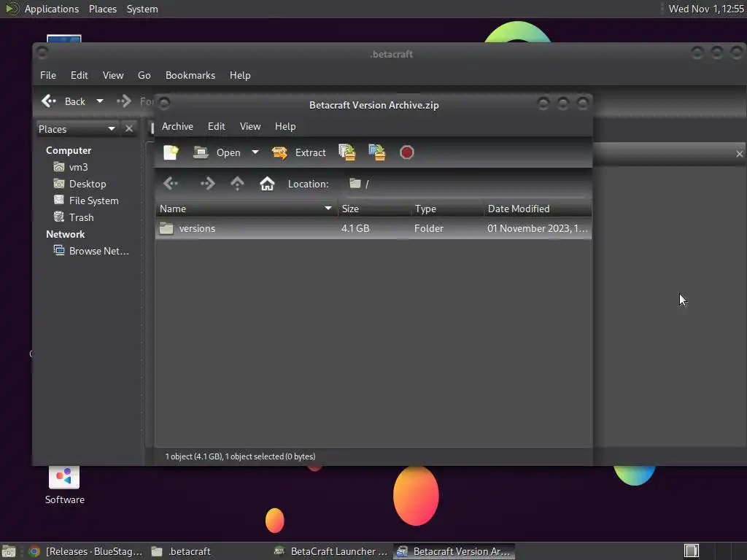Open the Software desktop icon
747x560 pixels.
coord(64,485)
